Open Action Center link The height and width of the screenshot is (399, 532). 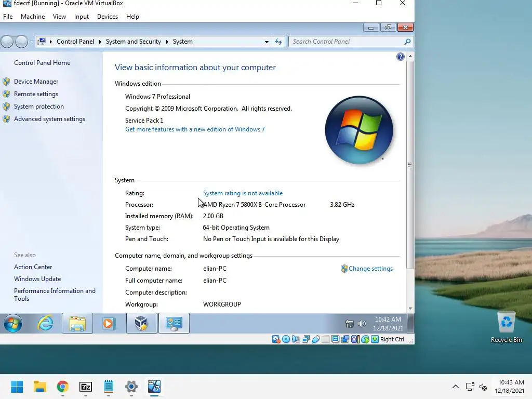pyautogui.click(x=33, y=267)
